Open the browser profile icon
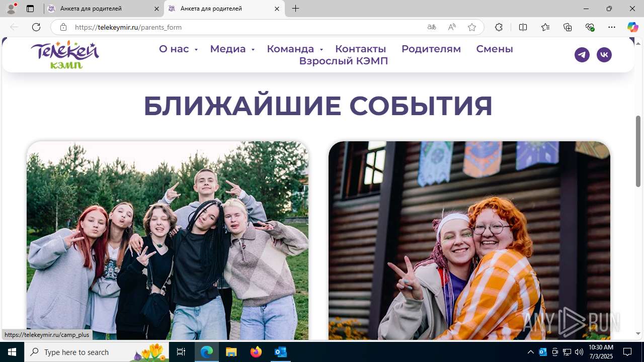The image size is (644, 362). point(11,9)
